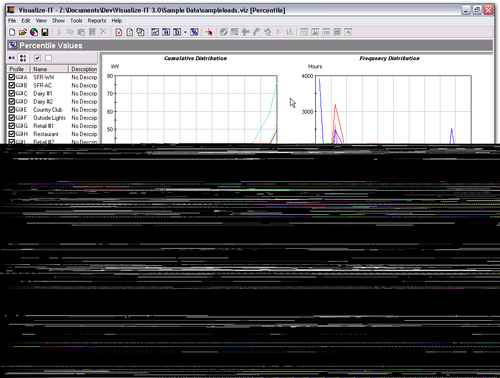Image resolution: width=500 pixels, height=378 pixels.
Task: Click the multiple colored dots profile icon
Action: tap(23, 58)
